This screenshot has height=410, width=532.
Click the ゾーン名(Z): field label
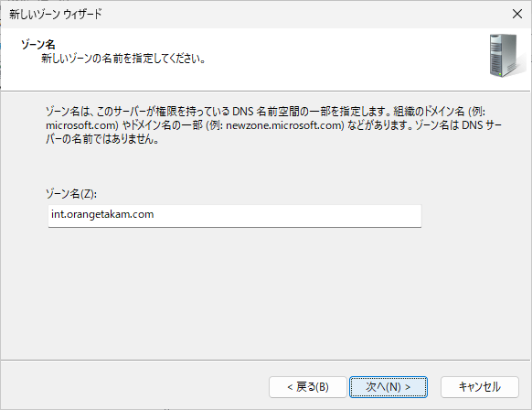coord(71,194)
